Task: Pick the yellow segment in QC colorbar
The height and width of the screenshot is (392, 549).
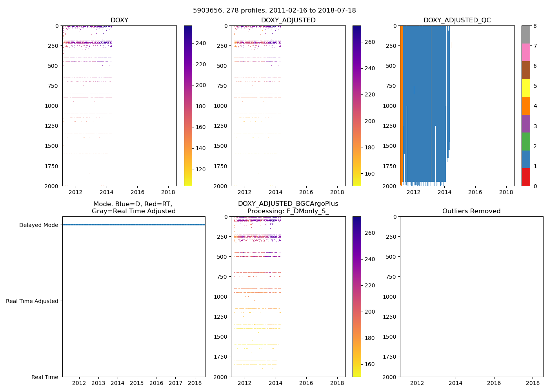Action: click(525, 88)
